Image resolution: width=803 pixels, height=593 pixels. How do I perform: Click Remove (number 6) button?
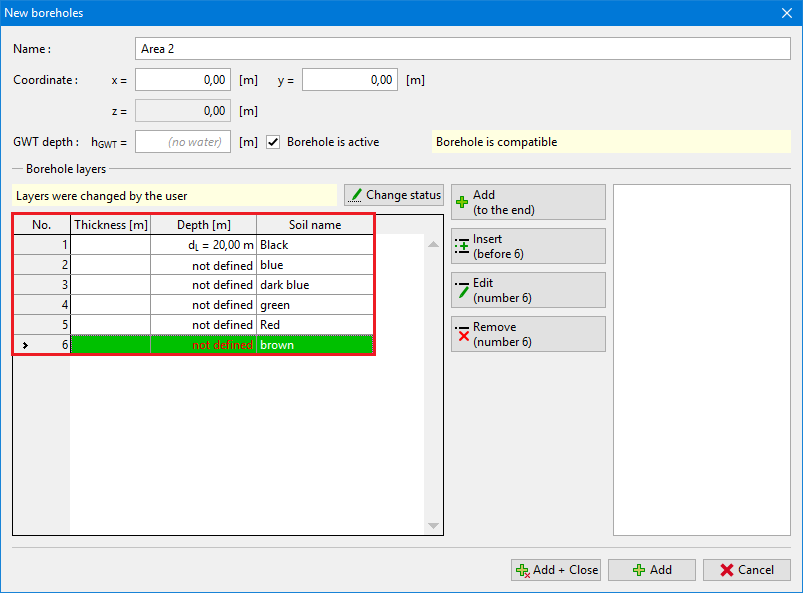[528, 334]
